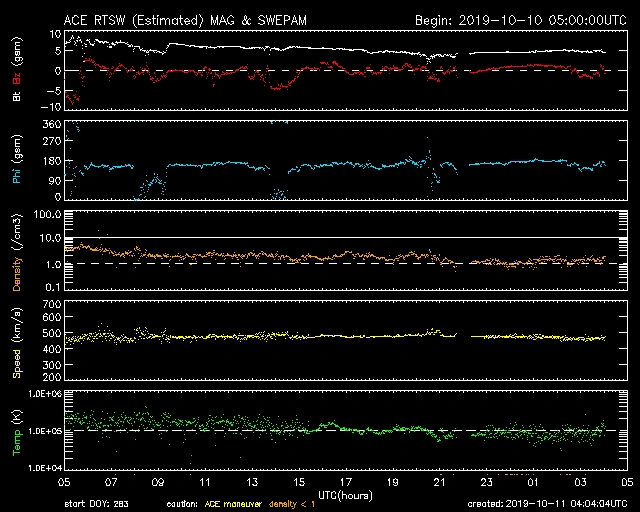
Task: Click the start DOY: 283 text
Action: 96,504
